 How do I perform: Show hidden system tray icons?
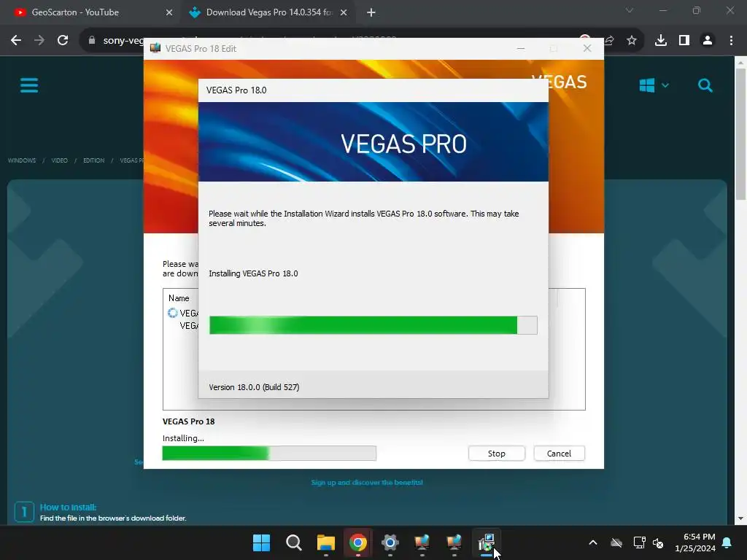click(593, 542)
